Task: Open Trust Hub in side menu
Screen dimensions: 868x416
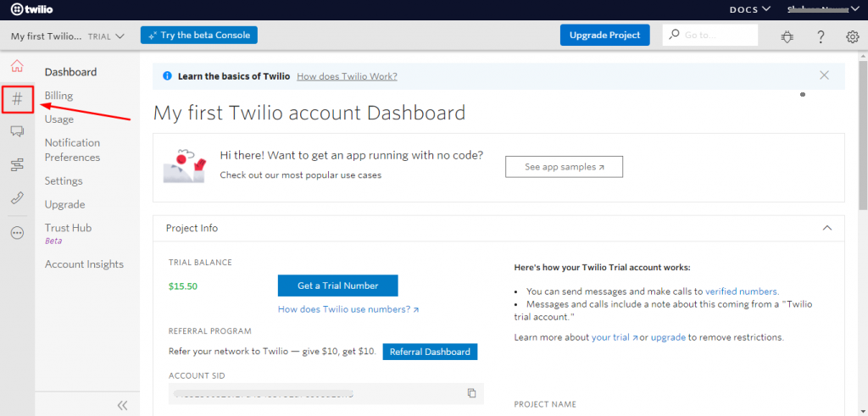Action: point(68,228)
